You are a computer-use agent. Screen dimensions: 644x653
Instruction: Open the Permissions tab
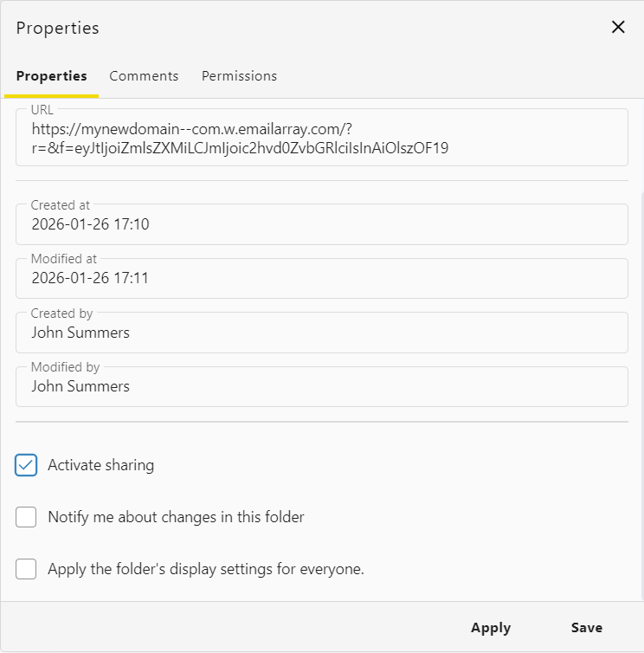(x=239, y=76)
